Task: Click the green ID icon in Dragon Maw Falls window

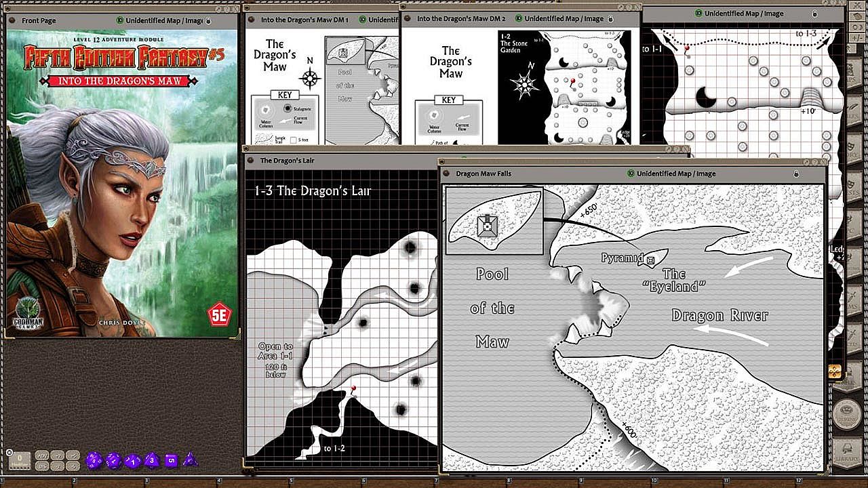Action: [631, 174]
